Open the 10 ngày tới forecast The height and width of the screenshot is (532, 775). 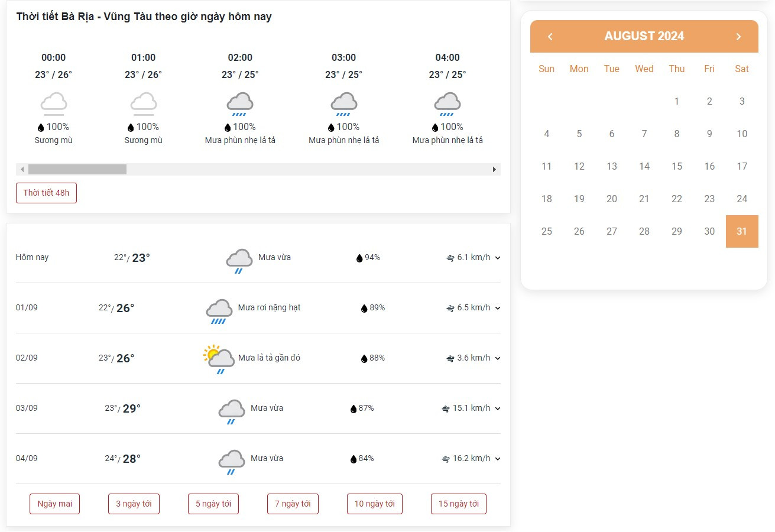tap(375, 504)
